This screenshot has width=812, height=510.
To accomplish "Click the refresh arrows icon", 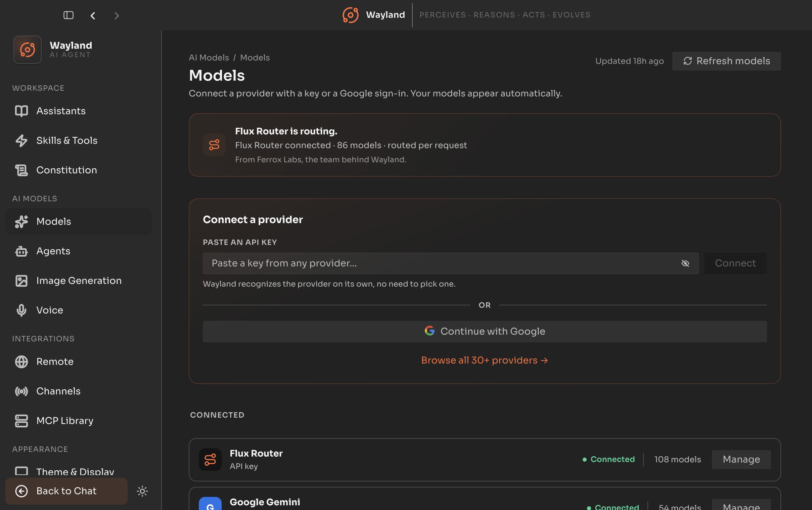I will pyautogui.click(x=687, y=61).
